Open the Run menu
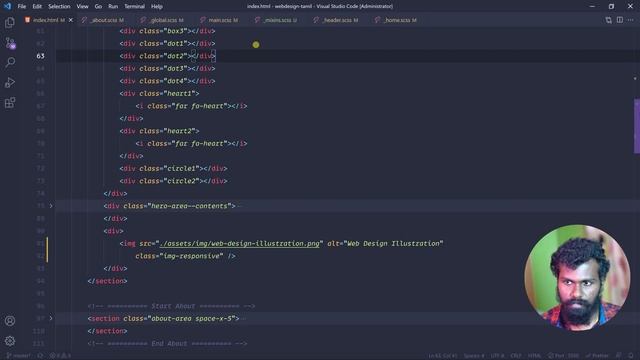 [113, 6]
